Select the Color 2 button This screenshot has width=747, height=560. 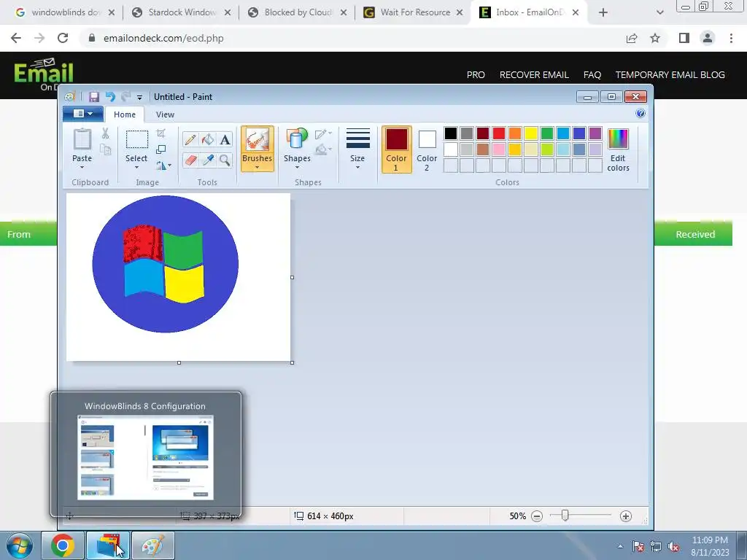click(x=427, y=149)
